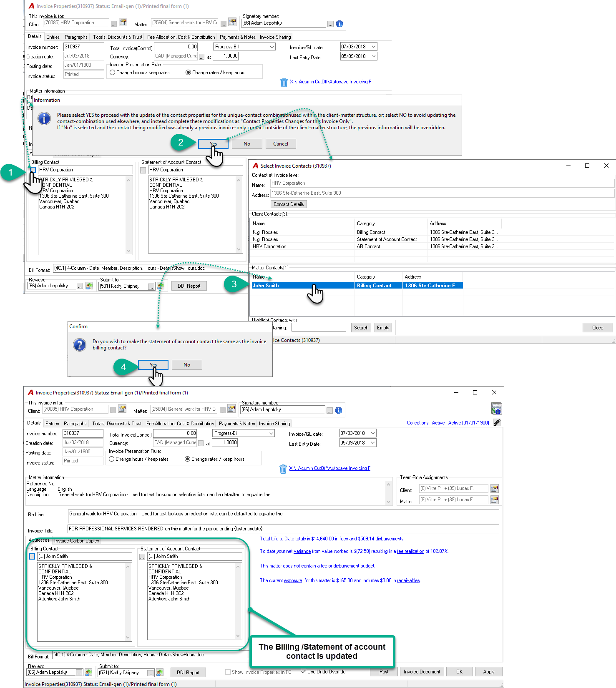The width and height of the screenshot is (616, 688).
Task: Toggle the Use Undo Override checkbox
Action: tap(303, 672)
